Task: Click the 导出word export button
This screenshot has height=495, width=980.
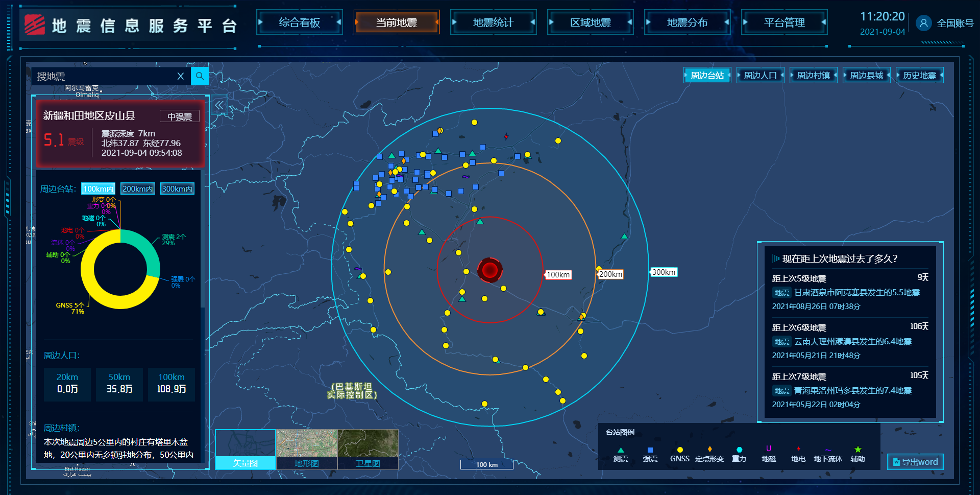Action: pyautogui.click(x=915, y=462)
